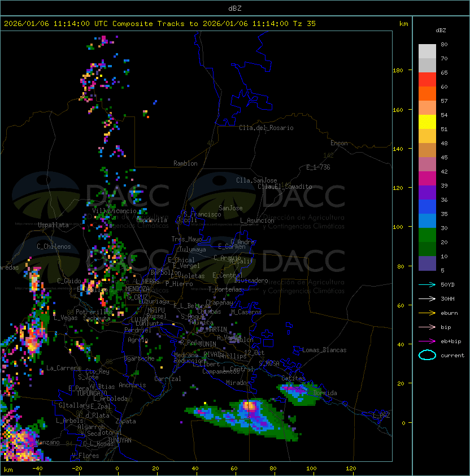Click the light gray 80 dBZ swatch
This screenshot has height=476, width=470.
point(427,51)
